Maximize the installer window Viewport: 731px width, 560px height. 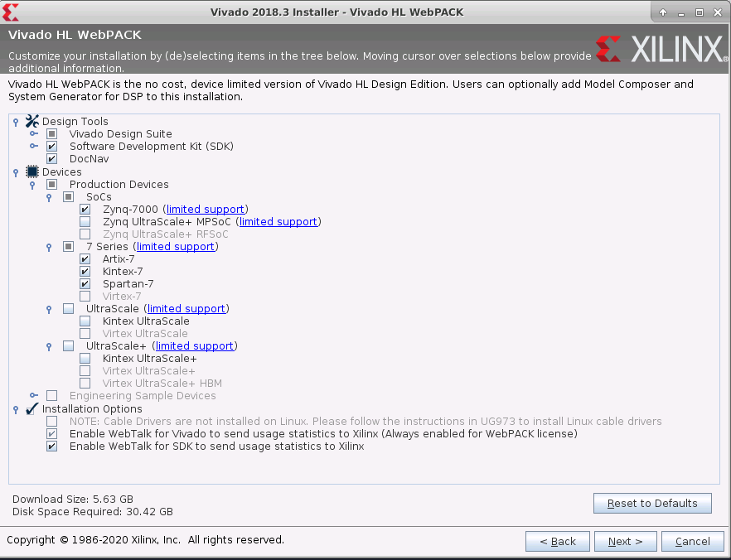pyautogui.click(x=700, y=12)
